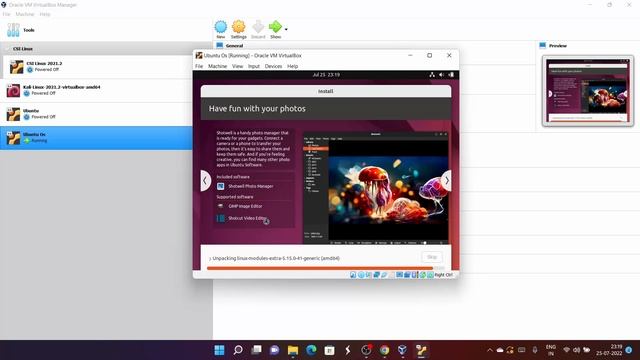Select the Tools entry in Manager sidebar
Screen dimensions: 640x360
(106, 30)
